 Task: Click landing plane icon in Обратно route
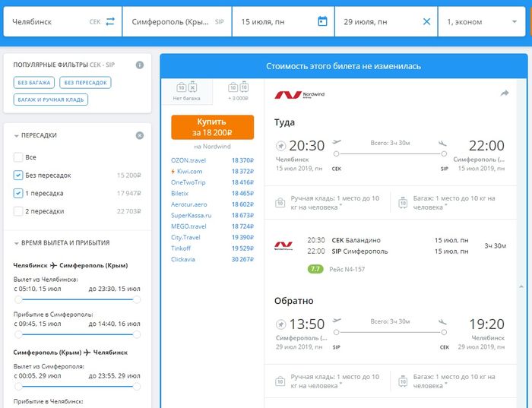click(x=442, y=321)
